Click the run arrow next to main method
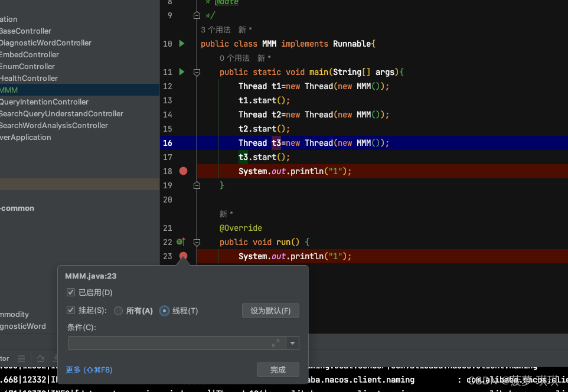 (181, 71)
